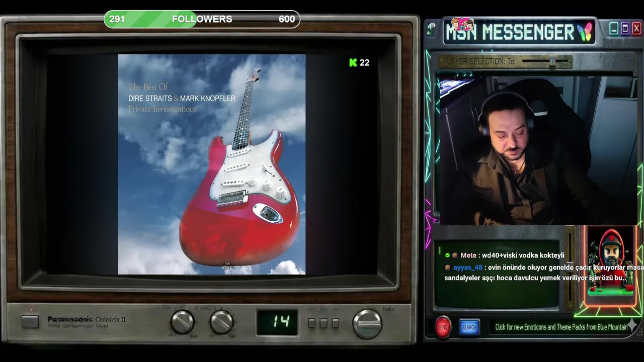
Task: Click the red-hooded bearded character avatar
Action: point(611,260)
